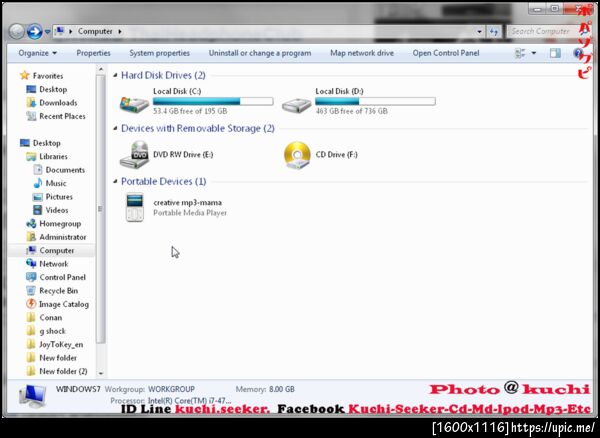Collapse Devices with Removable Storage group
Image resolution: width=600 pixels, height=438 pixels.
point(115,128)
